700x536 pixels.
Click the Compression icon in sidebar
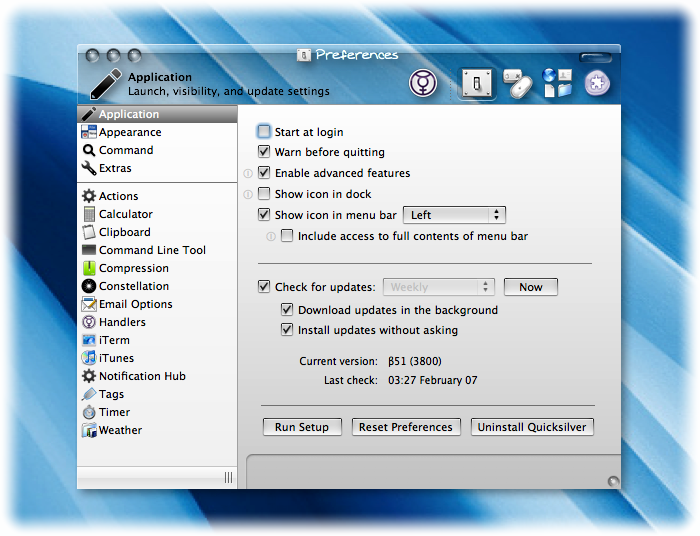click(89, 268)
